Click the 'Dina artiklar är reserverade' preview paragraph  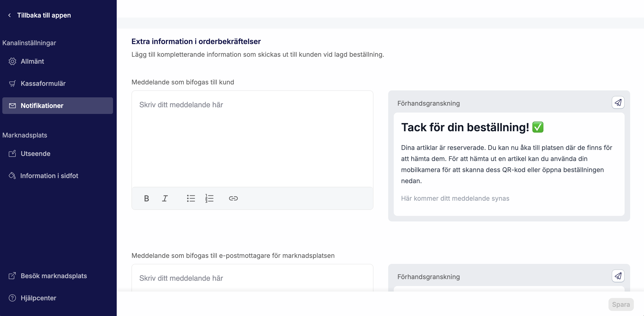(x=507, y=164)
